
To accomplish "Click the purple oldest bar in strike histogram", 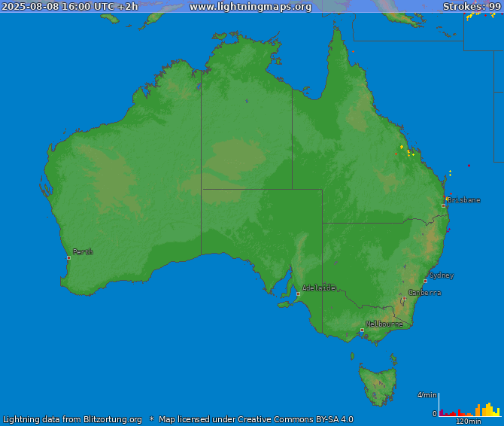I will tap(441, 412).
